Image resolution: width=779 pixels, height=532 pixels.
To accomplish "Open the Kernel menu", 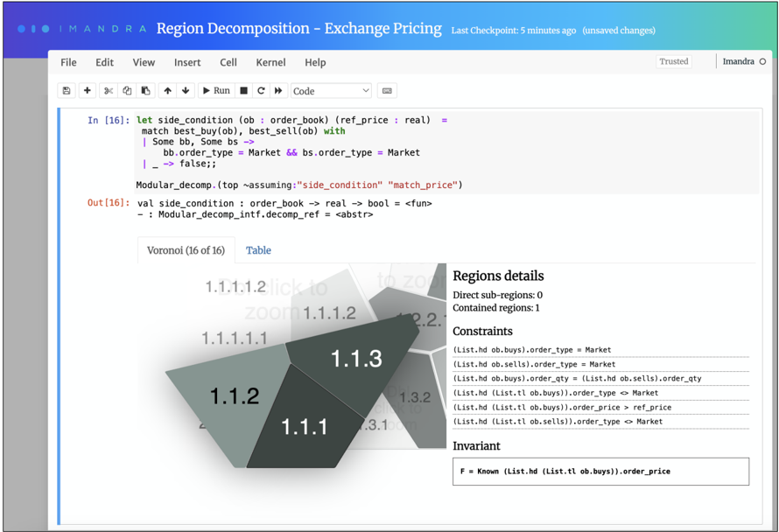I will [270, 63].
